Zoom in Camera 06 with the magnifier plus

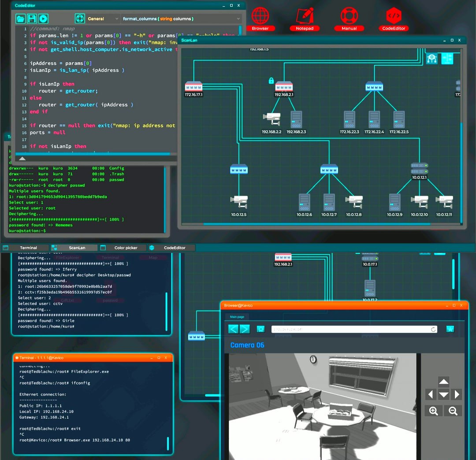point(434,411)
